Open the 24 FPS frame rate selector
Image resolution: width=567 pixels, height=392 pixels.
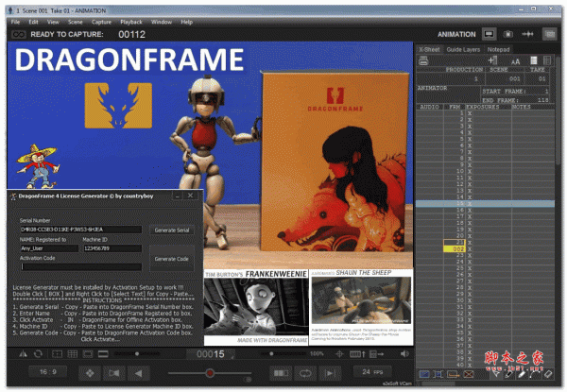pyautogui.click(x=372, y=372)
